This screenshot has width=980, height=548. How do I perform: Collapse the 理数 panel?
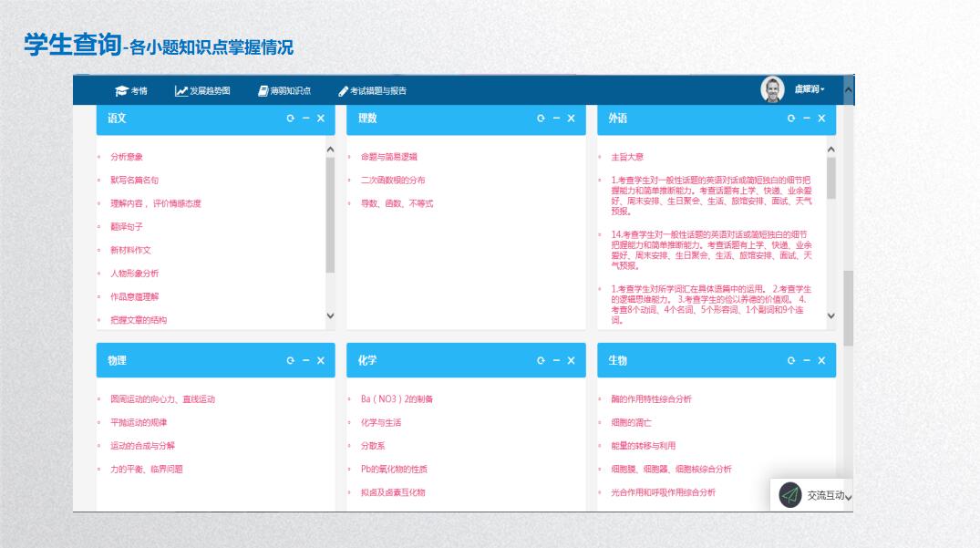pyautogui.click(x=556, y=119)
